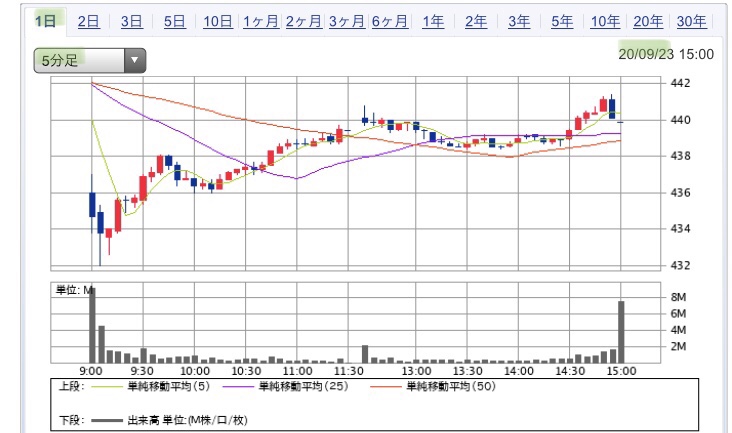
Task: Click the 2M volume axis label
Action: [678, 346]
